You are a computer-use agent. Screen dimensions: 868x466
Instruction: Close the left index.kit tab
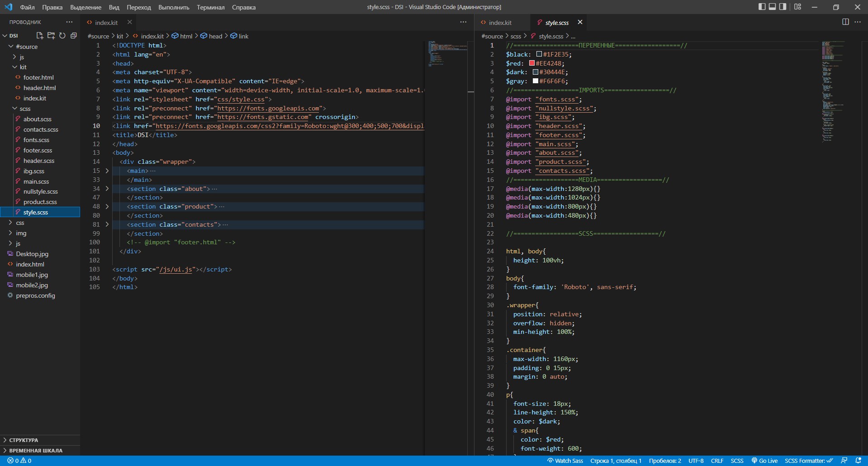point(129,22)
